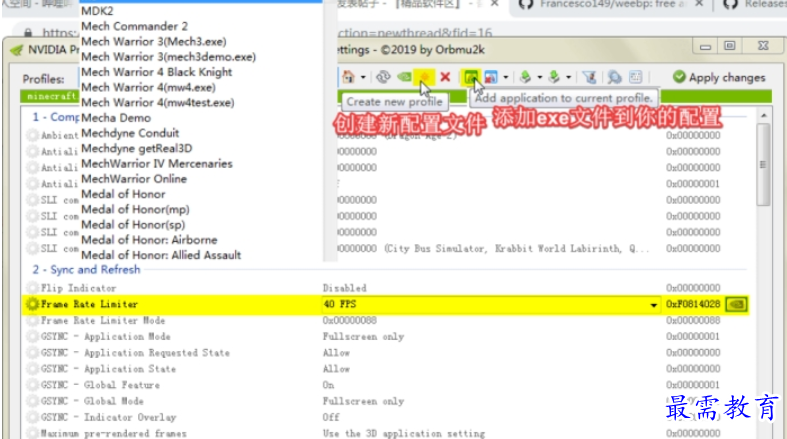Create a new profile with the star icon
The image size is (787, 439).
point(425,77)
